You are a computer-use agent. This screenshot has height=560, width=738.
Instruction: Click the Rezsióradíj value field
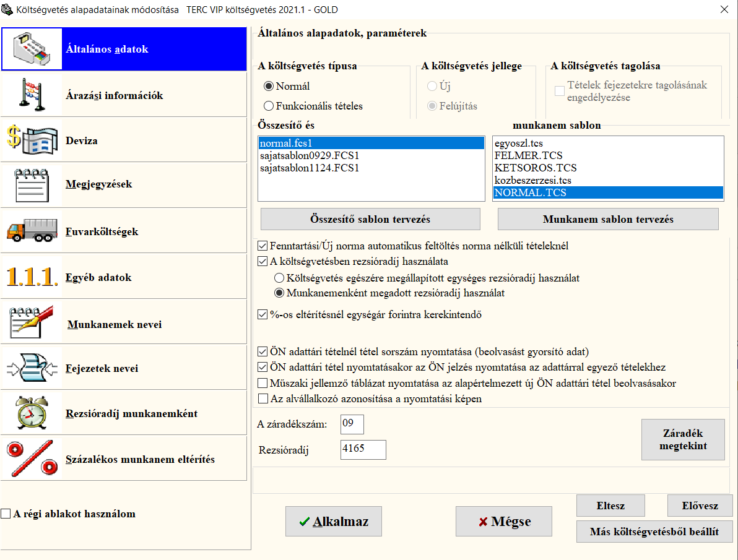coord(363,449)
